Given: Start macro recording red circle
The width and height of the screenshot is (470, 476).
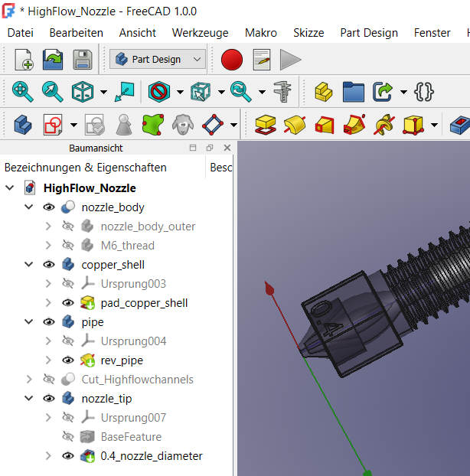Looking at the screenshot, I should pos(232,60).
